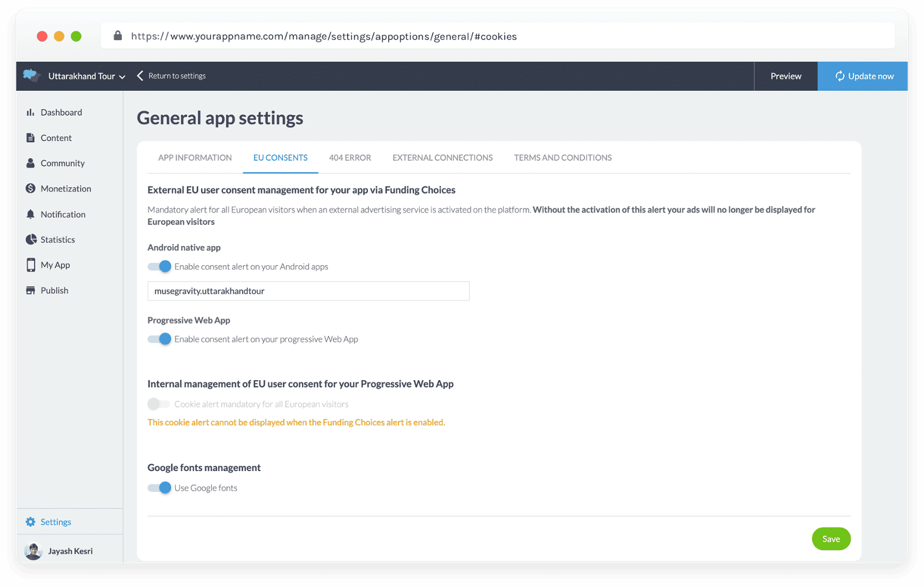Click the musegravity.uttarakhandtour input field
This screenshot has height=586, width=924.
click(308, 291)
